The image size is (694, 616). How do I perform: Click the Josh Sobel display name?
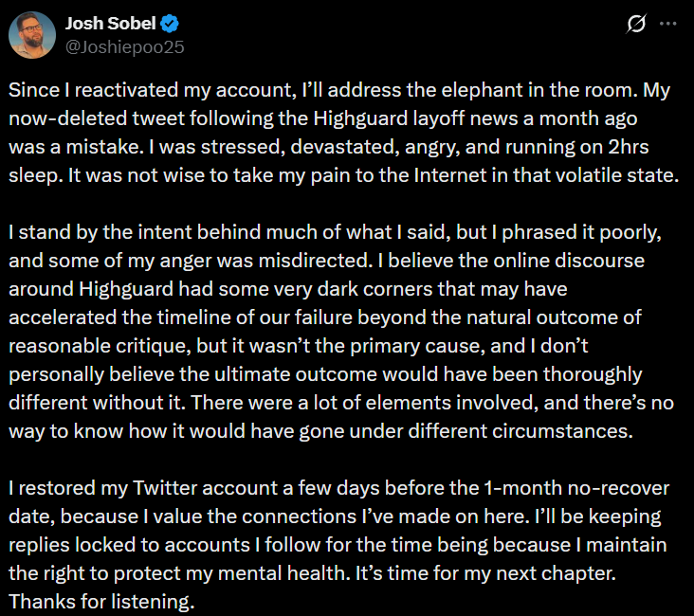click(x=111, y=23)
